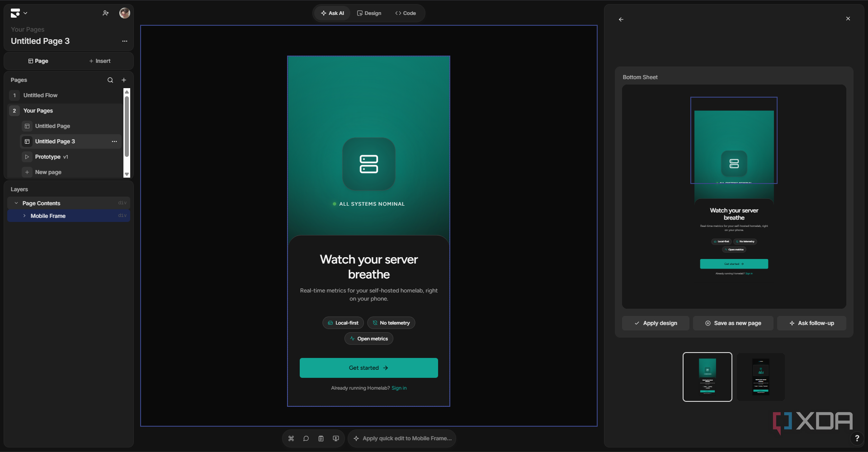Viewport: 868px width, 452px height.
Task: Click the command shortcut icon in bottom toolbar
Action: 291,438
